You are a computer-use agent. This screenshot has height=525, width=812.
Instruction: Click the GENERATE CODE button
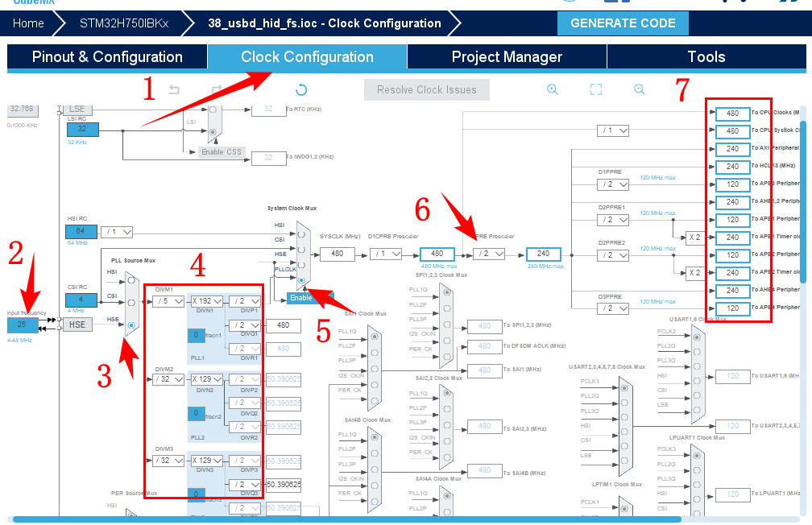(x=623, y=23)
